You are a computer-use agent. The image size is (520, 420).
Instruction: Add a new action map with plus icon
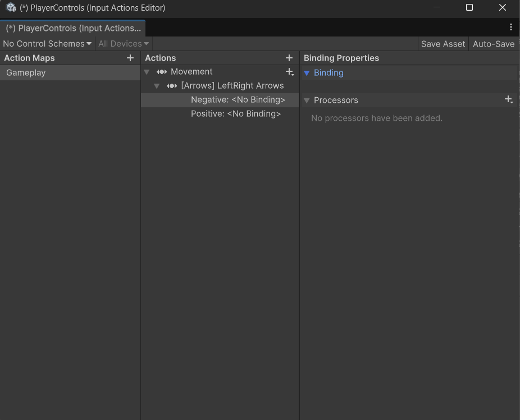point(130,58)
